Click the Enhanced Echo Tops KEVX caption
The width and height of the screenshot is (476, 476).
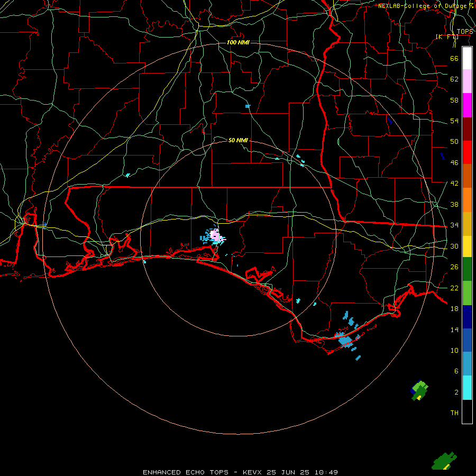pos(240,472)
